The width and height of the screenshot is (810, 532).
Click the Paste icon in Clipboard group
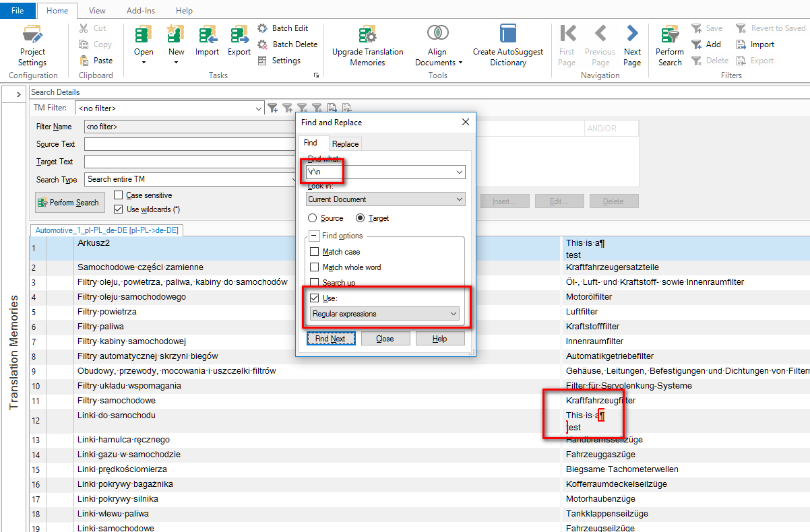84,61
